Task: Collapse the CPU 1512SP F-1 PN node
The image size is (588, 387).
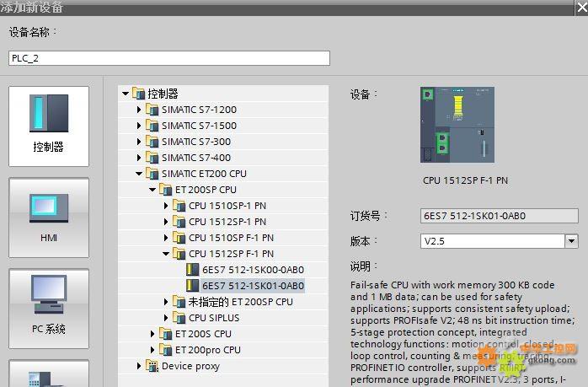Action: point(166,254)
